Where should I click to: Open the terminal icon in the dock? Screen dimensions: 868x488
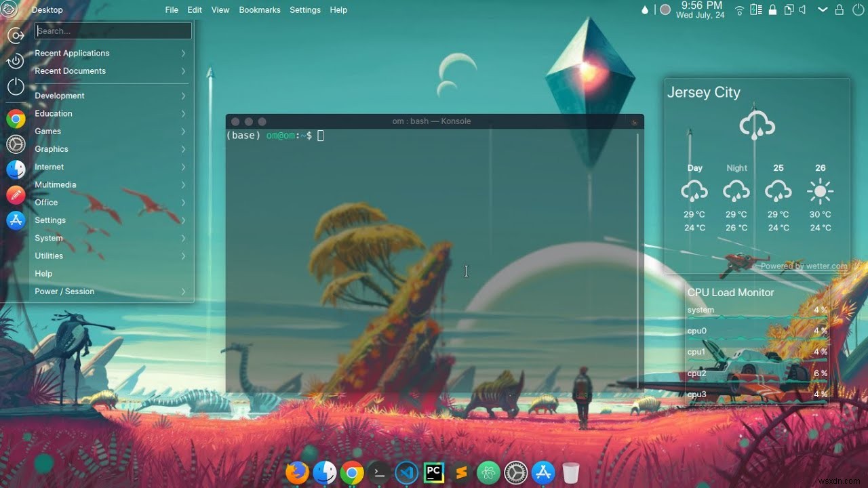[378, 472]
